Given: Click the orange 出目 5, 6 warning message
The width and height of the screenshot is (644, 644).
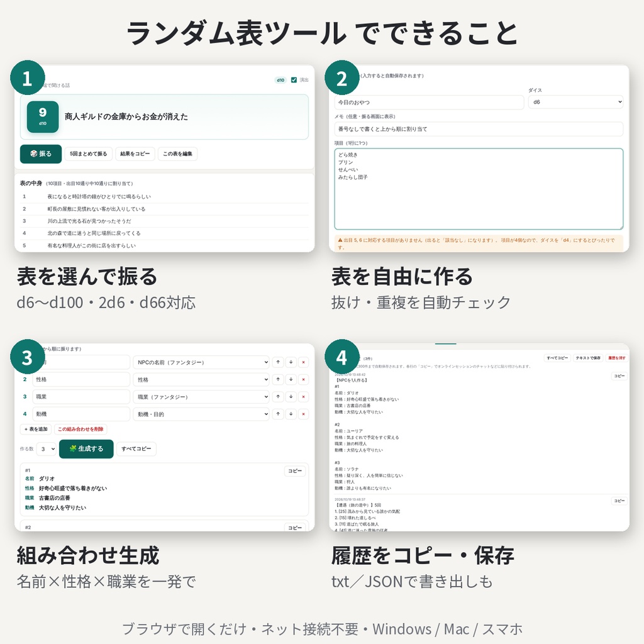Looking at the screenshot, I should [479, 243].
